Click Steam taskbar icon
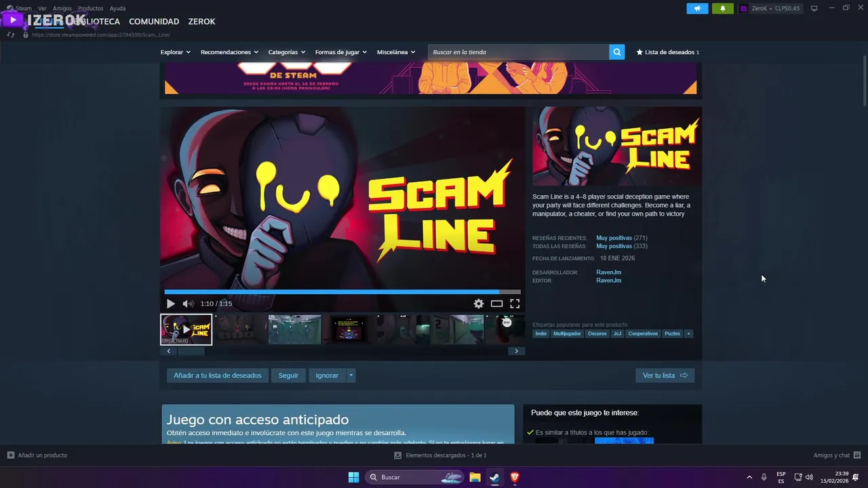The width and height of the screenshot is (868, 488). pos(495,477)
